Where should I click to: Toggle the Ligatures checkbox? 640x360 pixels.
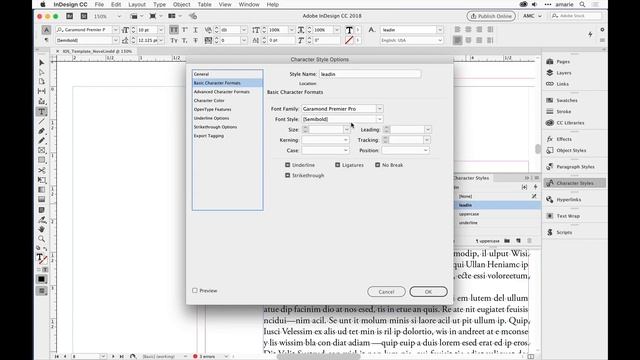(338, 165)
